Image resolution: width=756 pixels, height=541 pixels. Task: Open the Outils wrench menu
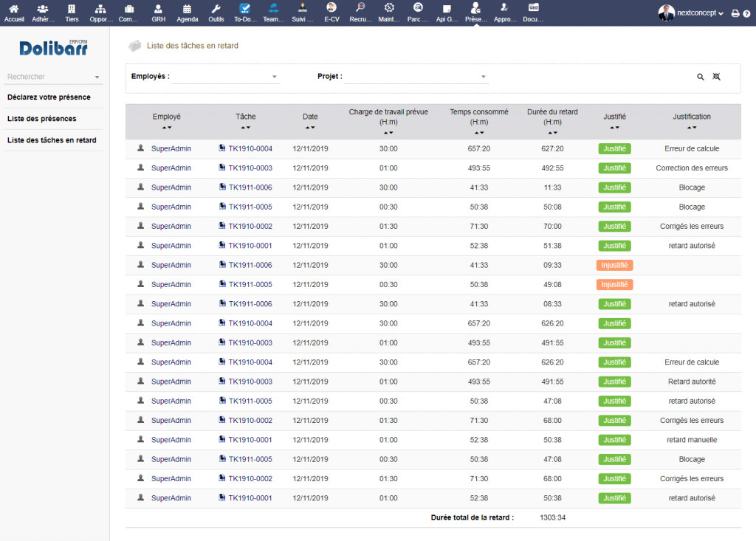[x=216, y=12]
